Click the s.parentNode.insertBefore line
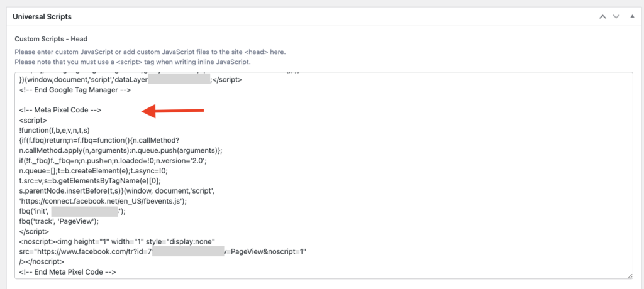The height and width of the screenshot is (289, 644). click(116, 191)
